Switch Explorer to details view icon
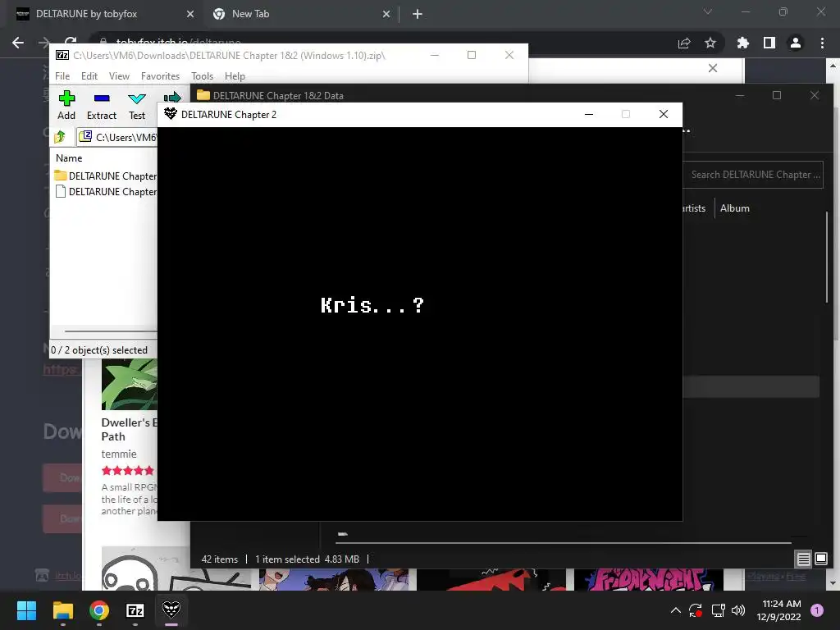 (803, 559)
